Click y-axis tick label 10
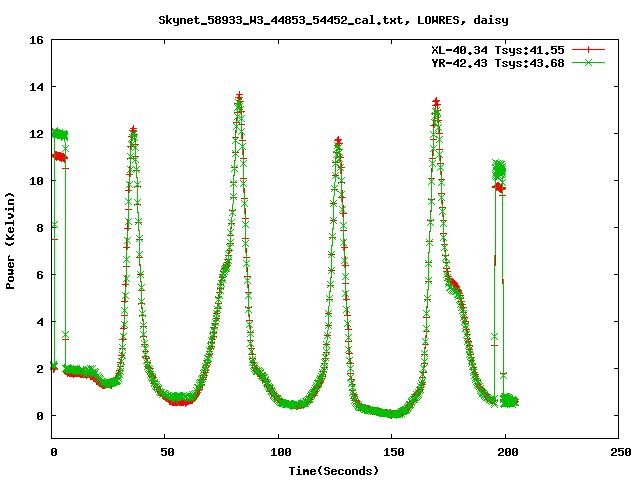 tap(36, 181)
